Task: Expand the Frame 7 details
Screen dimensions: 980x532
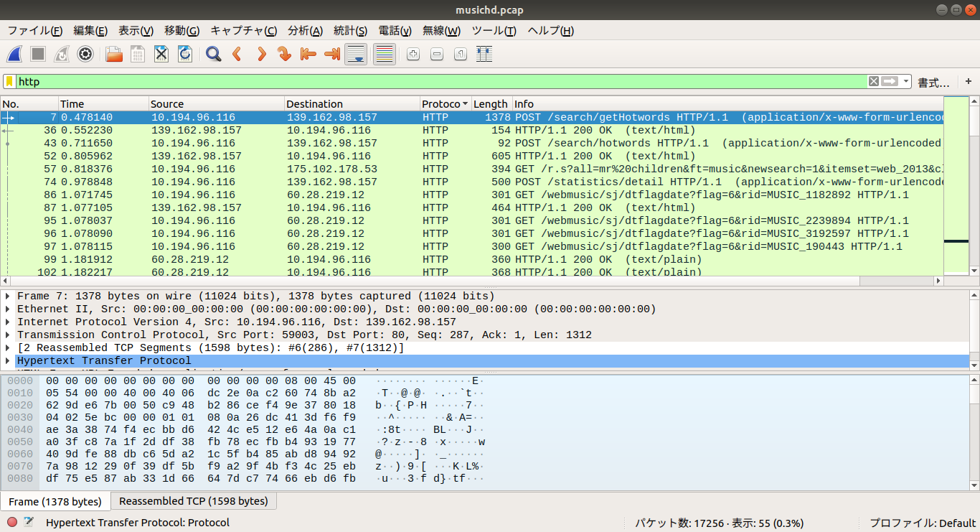Action: pyautogui.click(x=8, y=297)
